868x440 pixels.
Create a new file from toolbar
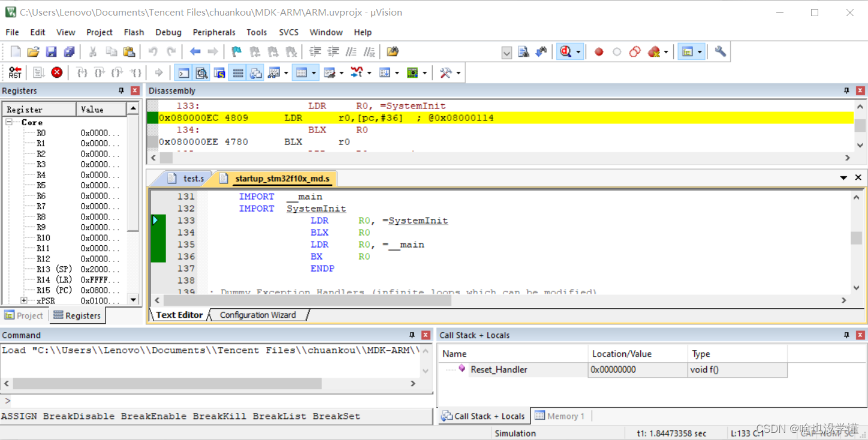pos(16,52)
